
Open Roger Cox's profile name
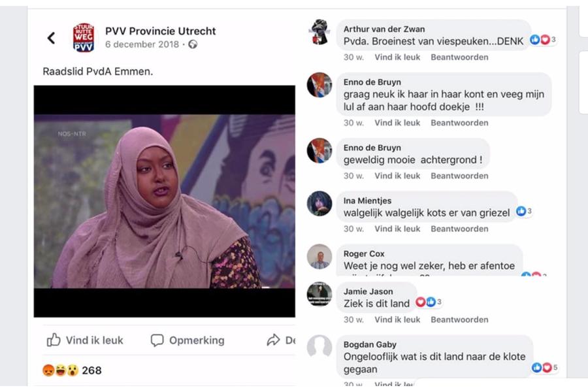364,253
